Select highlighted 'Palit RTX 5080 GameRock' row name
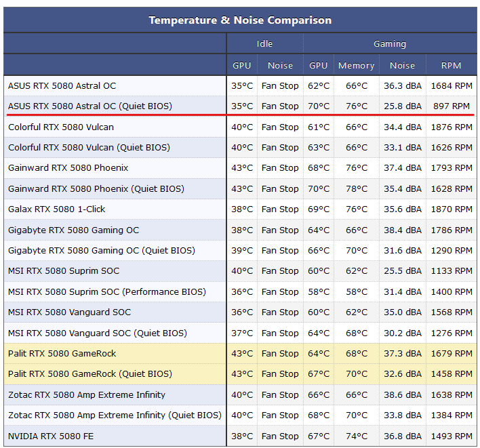The height and width of the screenshot is (448, 480). pos(62,353)
